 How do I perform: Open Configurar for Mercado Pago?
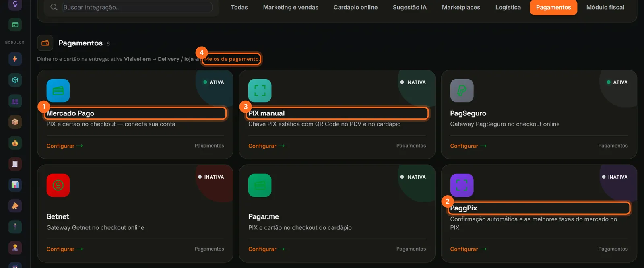coord(64,146)
